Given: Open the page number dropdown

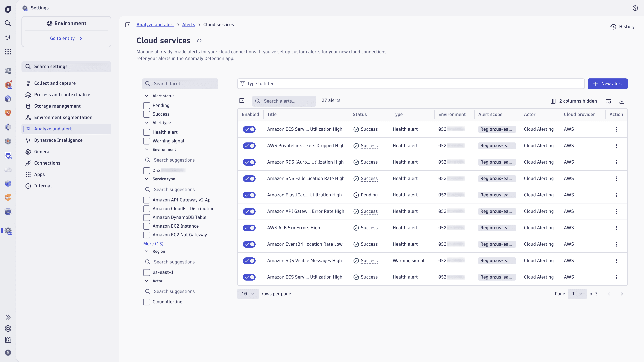Looking at the screenshot, I should [x=577, y=294].
